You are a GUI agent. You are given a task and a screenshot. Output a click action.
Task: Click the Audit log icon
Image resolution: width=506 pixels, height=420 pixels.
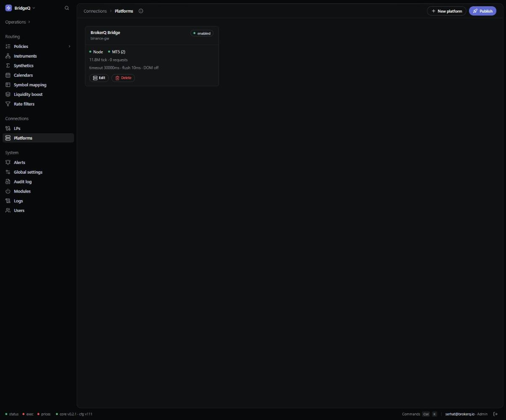pos(8,182)
